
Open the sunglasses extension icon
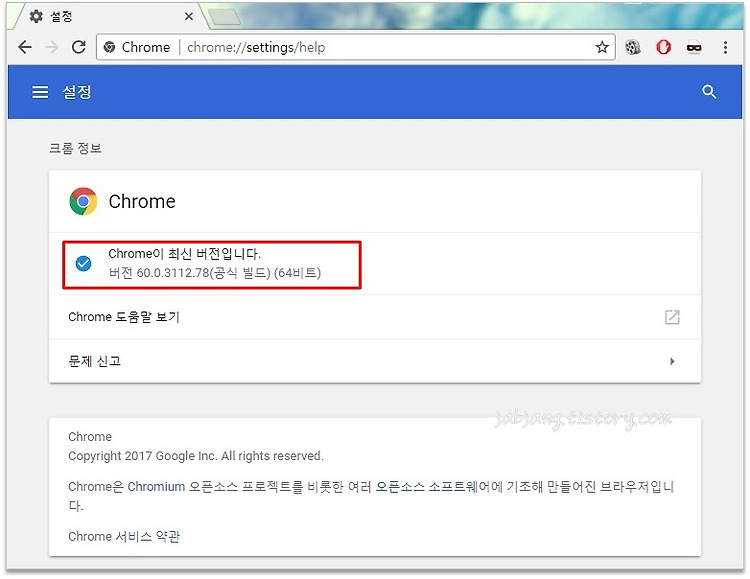[x=694, y=47]
